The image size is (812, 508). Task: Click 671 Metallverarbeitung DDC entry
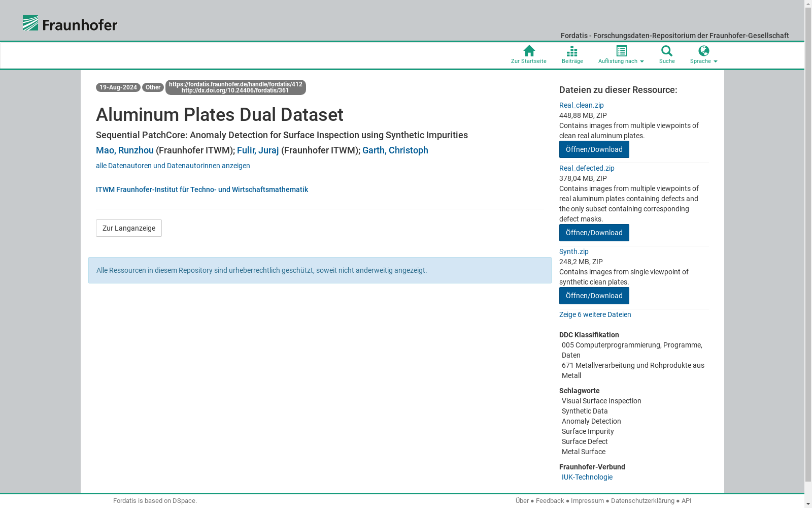(x=633, y=370)
